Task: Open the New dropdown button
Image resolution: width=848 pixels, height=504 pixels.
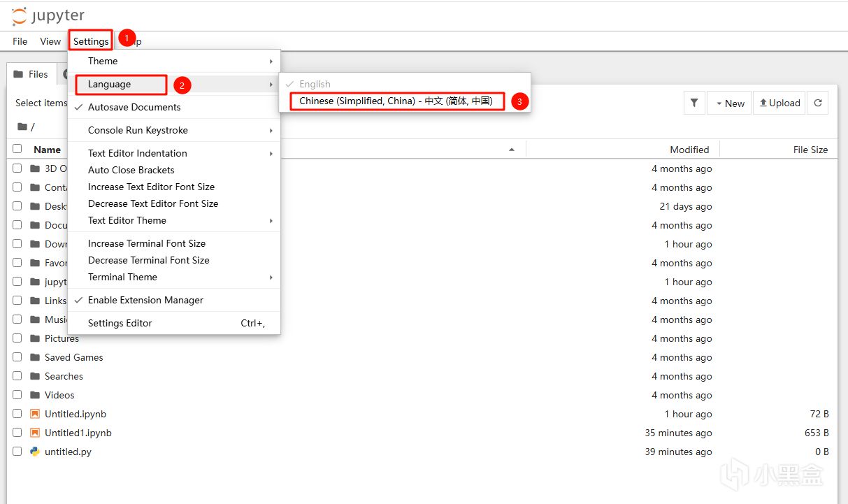Action: (729, 103)
